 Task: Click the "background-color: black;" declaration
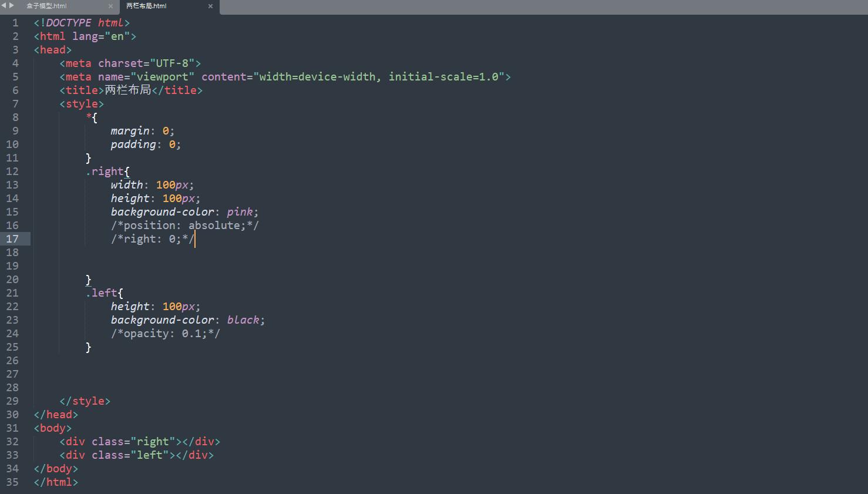188,320
